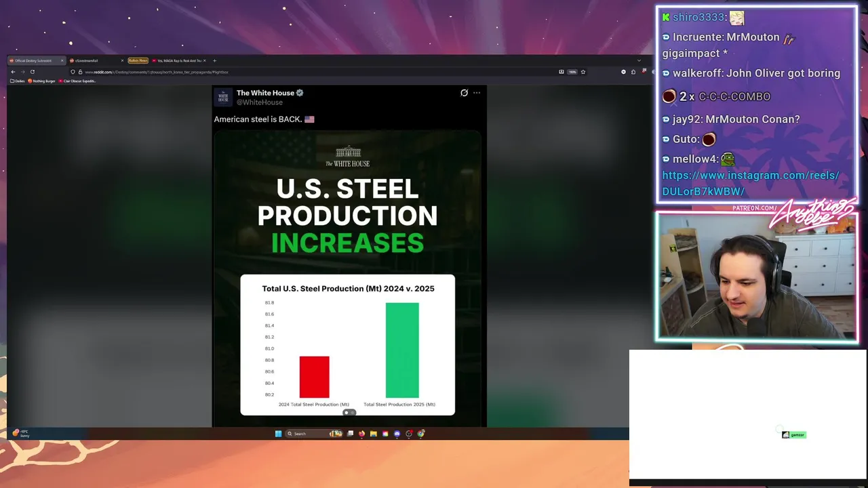This screenshot has height=488, width=868.
Task: Click the 'American steel is BACK.' tweet text
Action: click(x=257, y=119)
